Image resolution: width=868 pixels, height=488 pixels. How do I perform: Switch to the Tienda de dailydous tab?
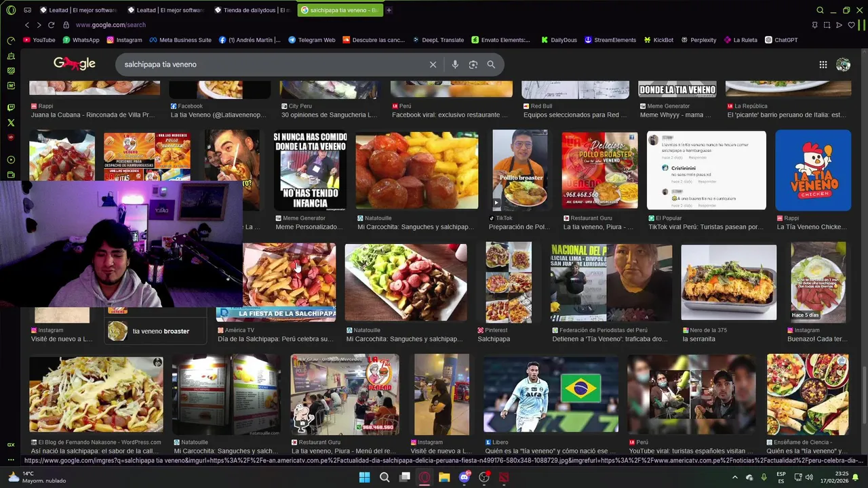[x=253, y=10]
